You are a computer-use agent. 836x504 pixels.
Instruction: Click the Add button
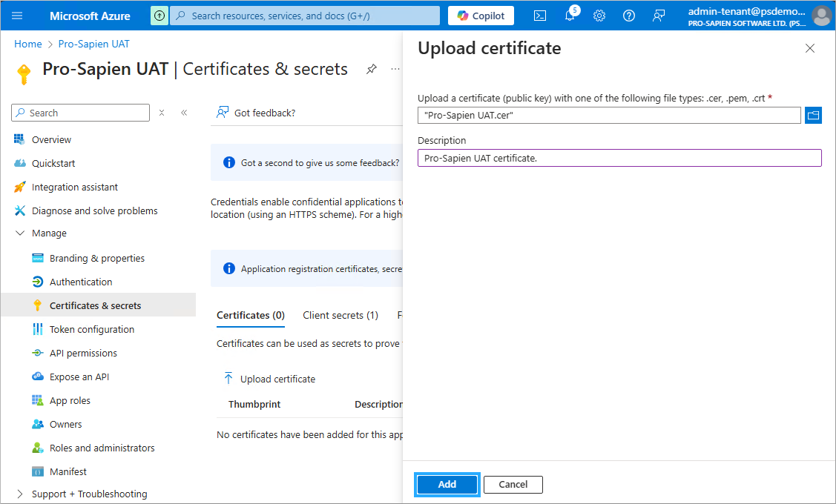coord(447,484)
